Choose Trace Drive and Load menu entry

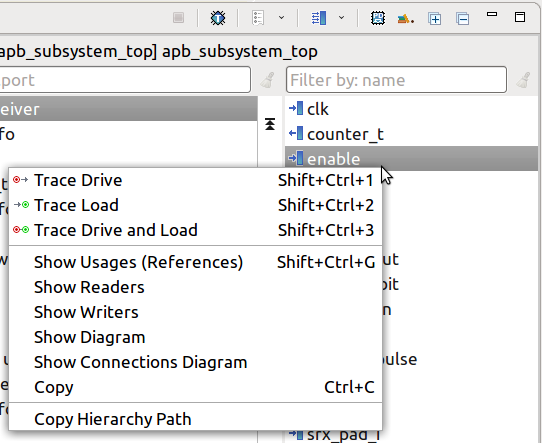tap(195, 230)
